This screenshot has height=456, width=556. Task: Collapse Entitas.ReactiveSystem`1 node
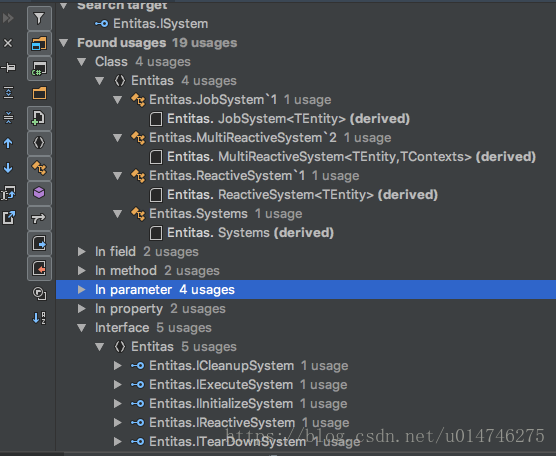click(x=117, y=176)
